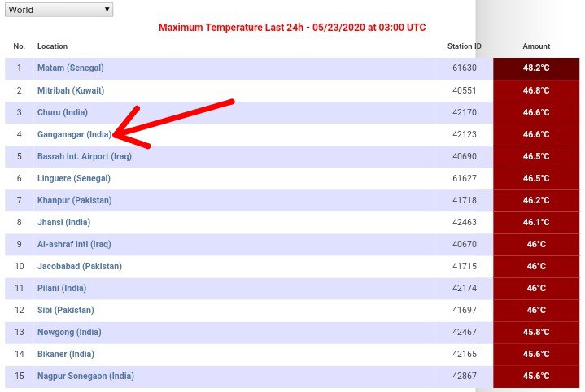Open Churu (India) location link

pos(63,113)
